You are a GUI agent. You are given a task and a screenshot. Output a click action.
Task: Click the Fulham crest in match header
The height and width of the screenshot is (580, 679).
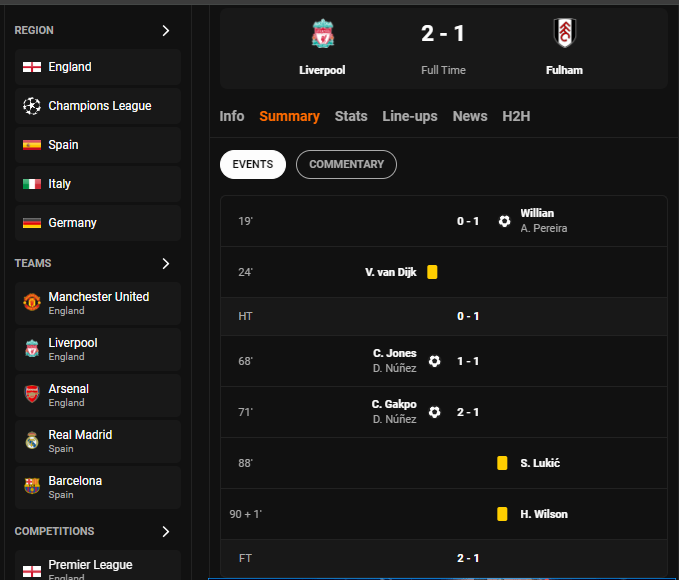[564, 33]
